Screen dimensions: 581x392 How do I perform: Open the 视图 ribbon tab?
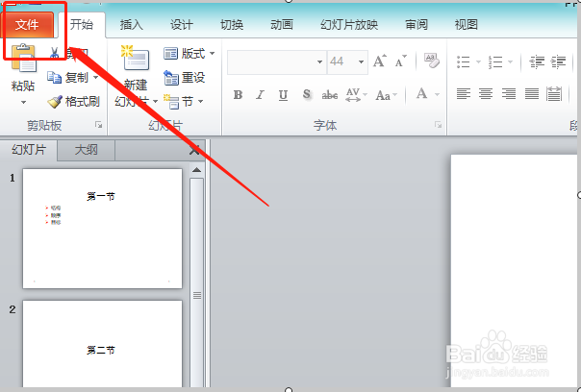coord(467,25)
